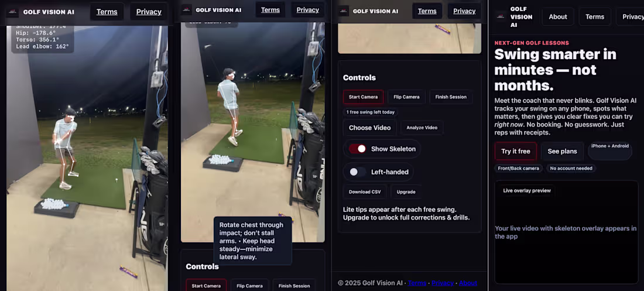Click the Try it free button
Viewport: 644px width, 291px height.
pos(515,151)
